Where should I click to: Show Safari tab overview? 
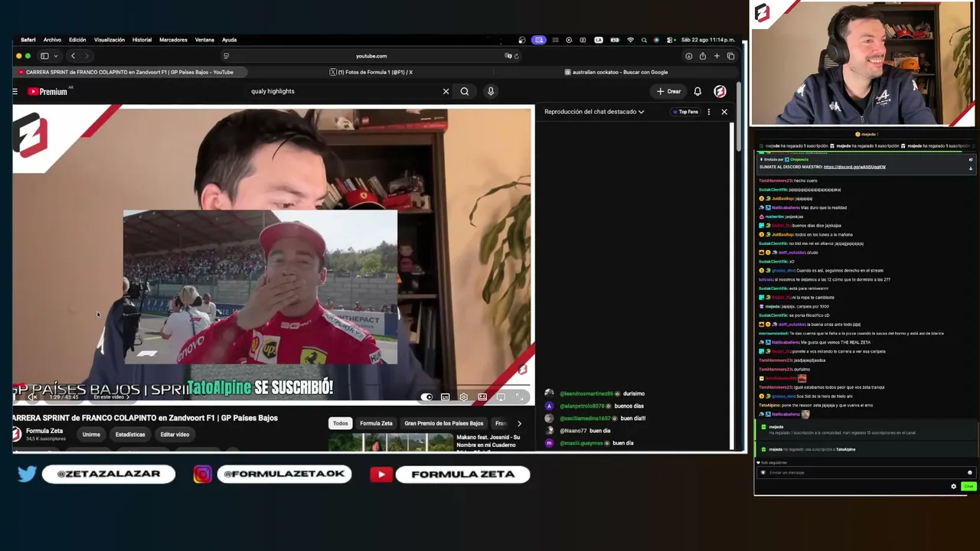[730, 56]
